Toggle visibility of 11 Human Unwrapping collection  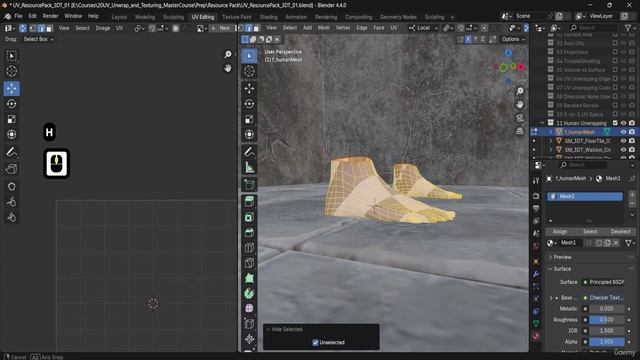[x=623, y=123]
